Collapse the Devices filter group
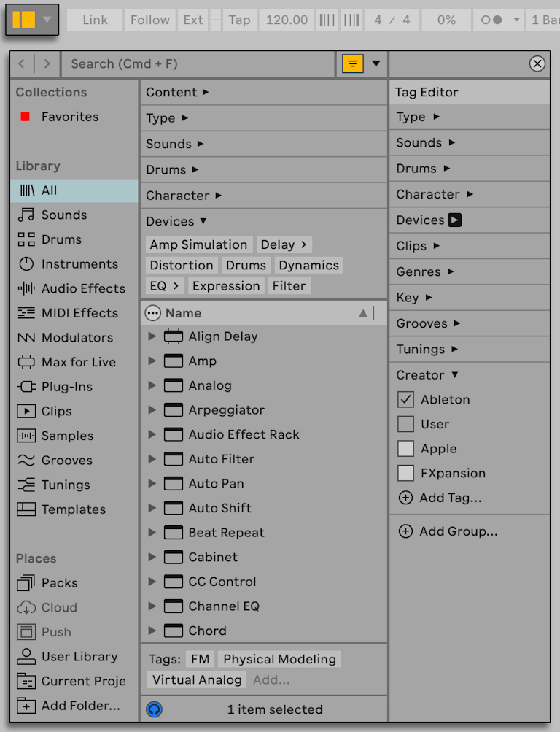560x732 pixels. [x=176, y=220]
